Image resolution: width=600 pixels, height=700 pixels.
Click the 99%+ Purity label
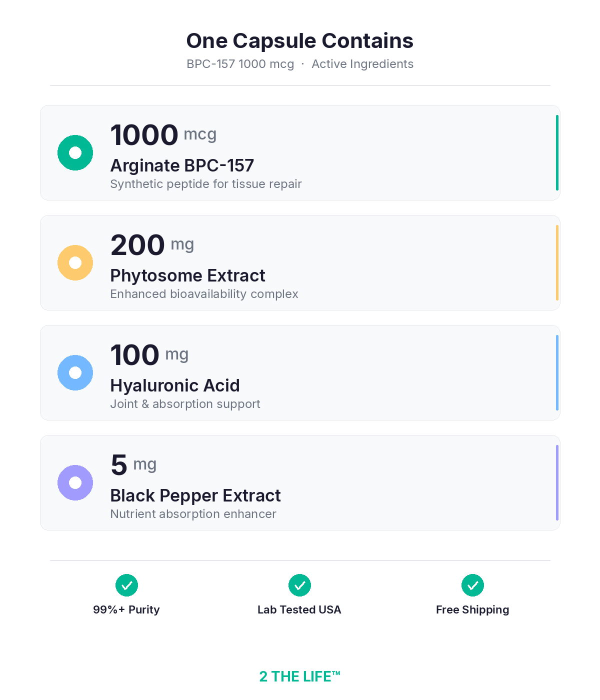tap(126, 609)
